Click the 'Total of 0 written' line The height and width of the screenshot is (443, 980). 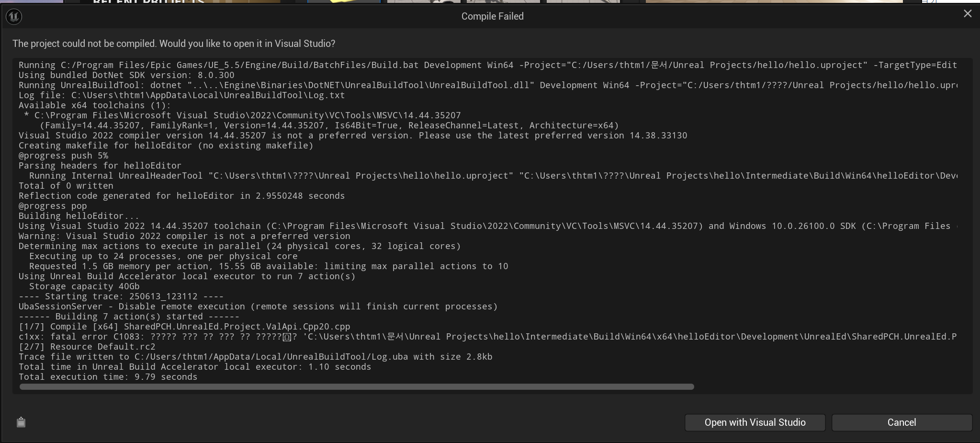pyautogui.click(x=66, y=186)
